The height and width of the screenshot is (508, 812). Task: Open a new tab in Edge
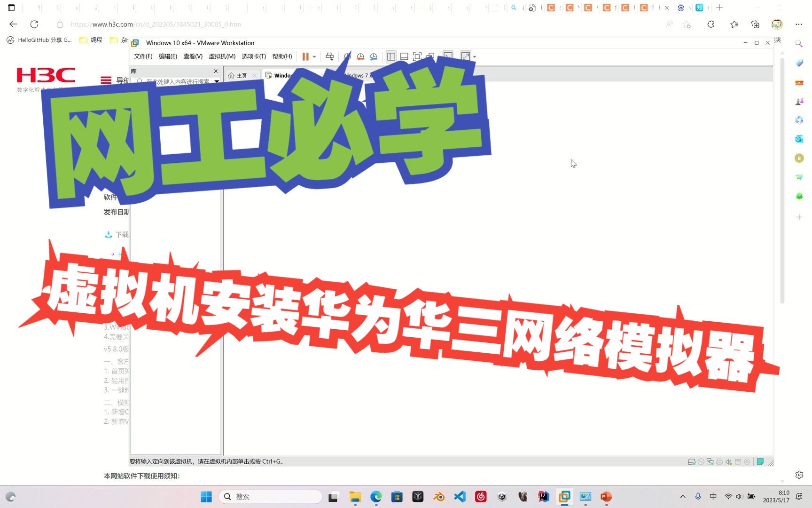[719, 8]
